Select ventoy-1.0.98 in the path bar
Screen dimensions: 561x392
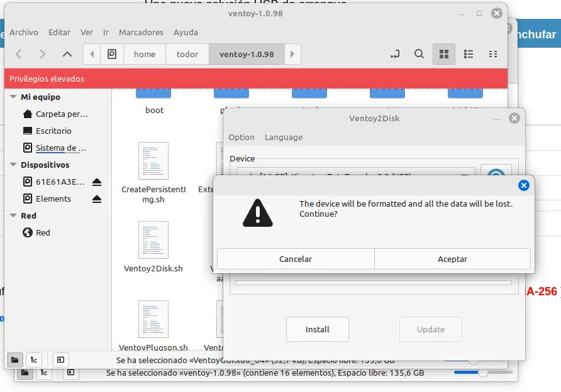tap(247, 54)
